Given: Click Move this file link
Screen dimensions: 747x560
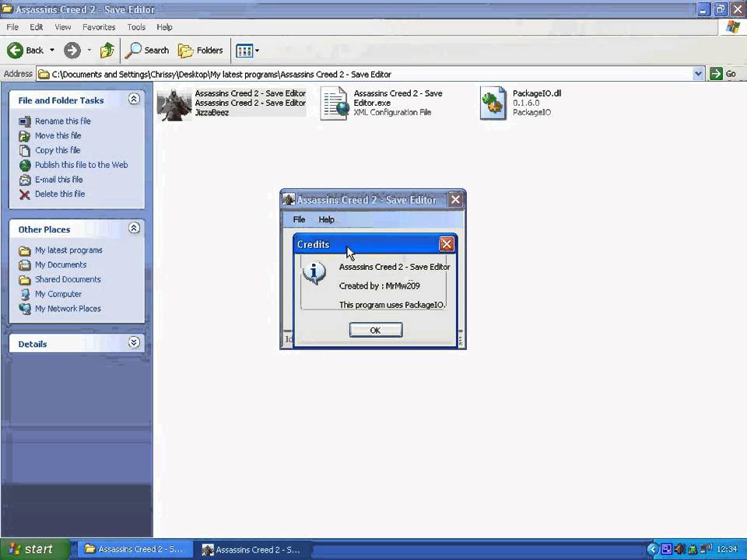Looking at the screenshot, I should [x=58, y=135].
